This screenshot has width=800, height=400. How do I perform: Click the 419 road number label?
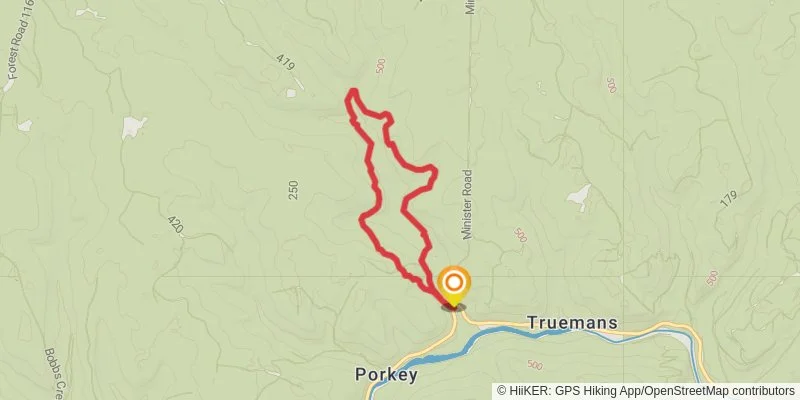point(285,63)
